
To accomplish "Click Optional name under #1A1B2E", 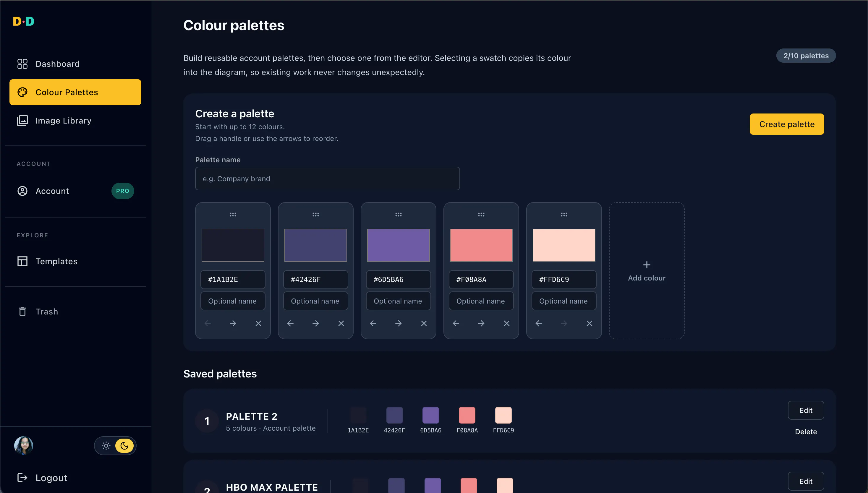I will click(233, 301).
